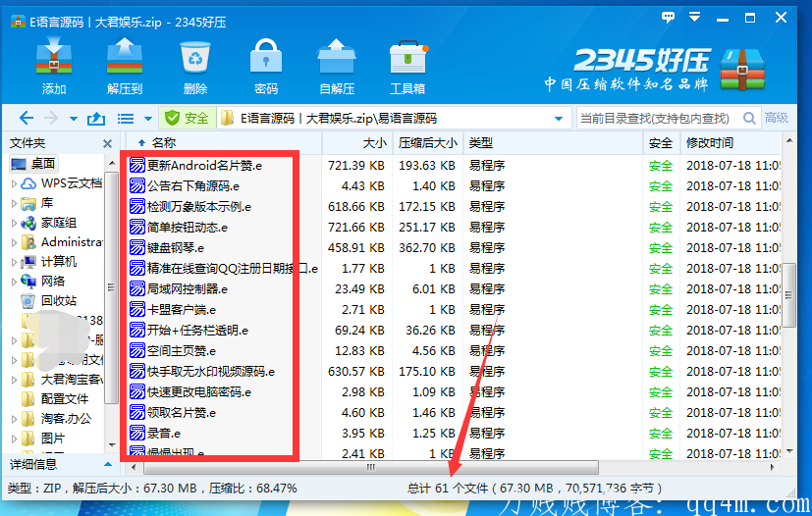The image size is (812, 516).
Task: Click the 删除 recycle bin icon
Action: point(195,58)
